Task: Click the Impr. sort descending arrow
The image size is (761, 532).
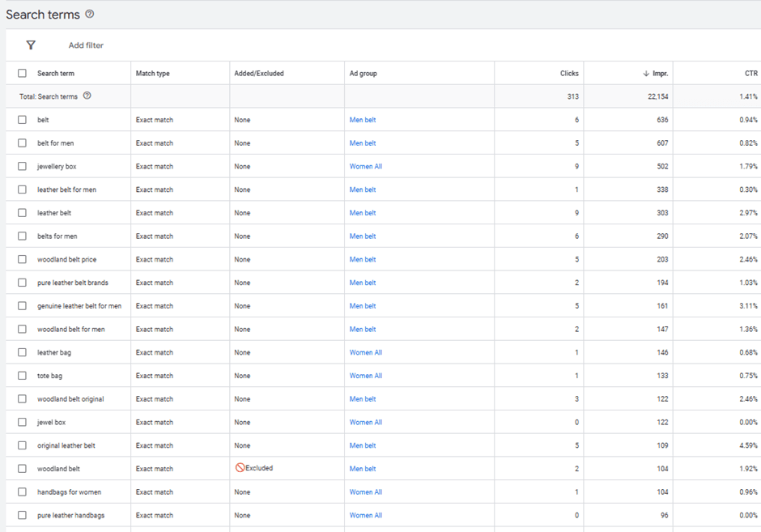Action: point(646,74)
